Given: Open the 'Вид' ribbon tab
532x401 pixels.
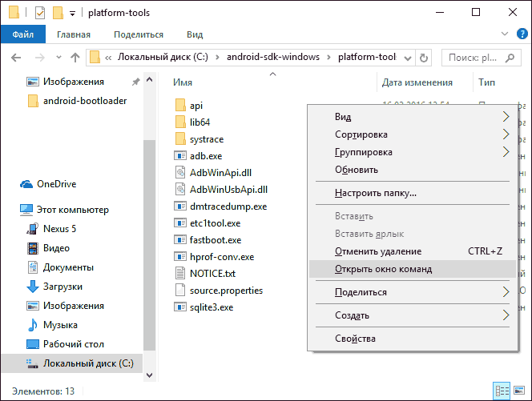Looking at the screenshot, I should (195, 34).
